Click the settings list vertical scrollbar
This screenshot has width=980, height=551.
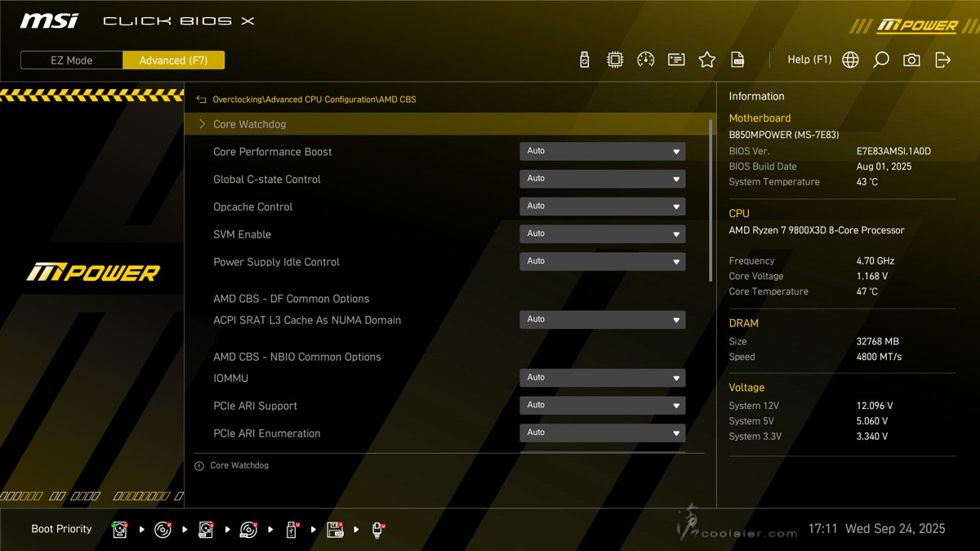[x=710, y=200]
